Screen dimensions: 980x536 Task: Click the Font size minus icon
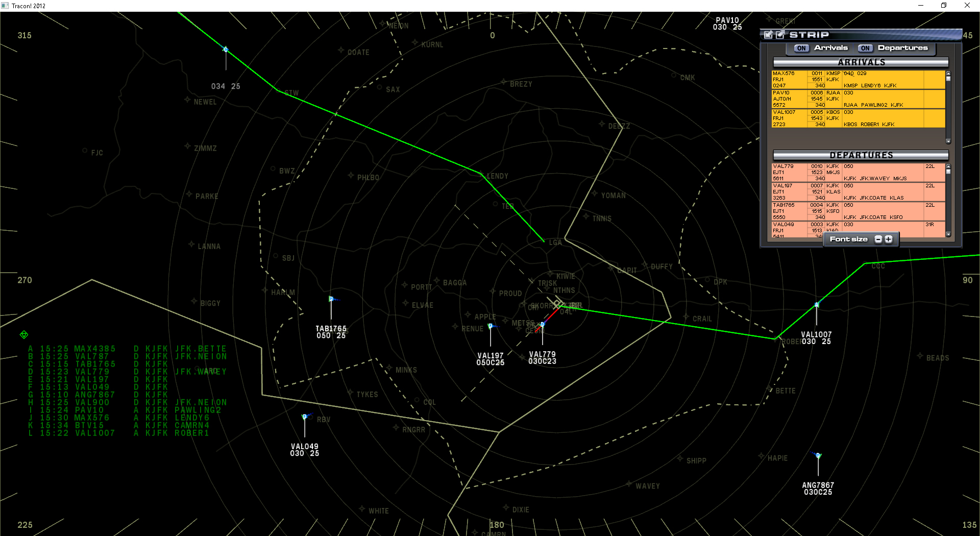coord(878,239)
